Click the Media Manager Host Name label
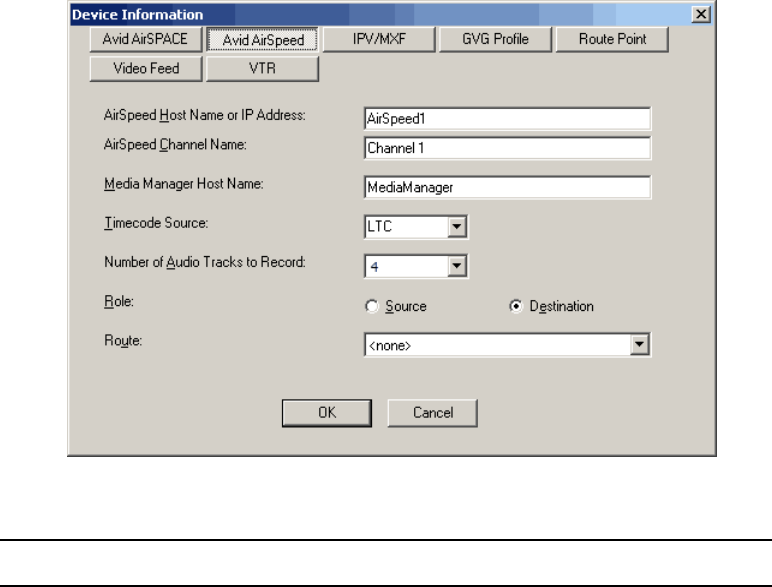Viewport: 772px width, 587px height. click(184, 184)
